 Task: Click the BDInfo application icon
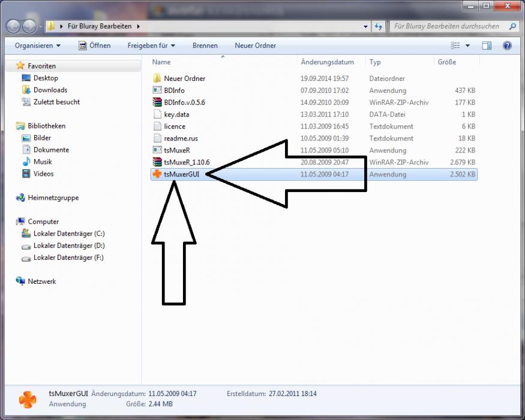(157, 90)
